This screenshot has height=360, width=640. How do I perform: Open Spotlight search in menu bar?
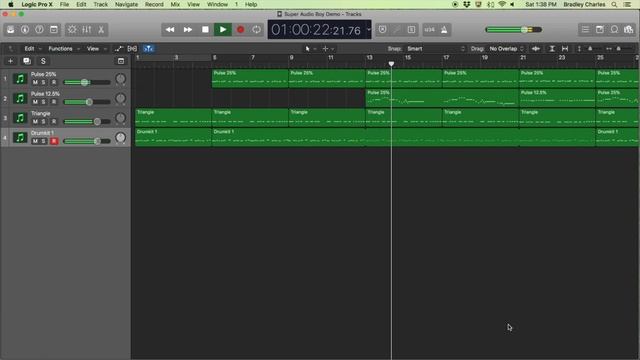pos(614,4)
